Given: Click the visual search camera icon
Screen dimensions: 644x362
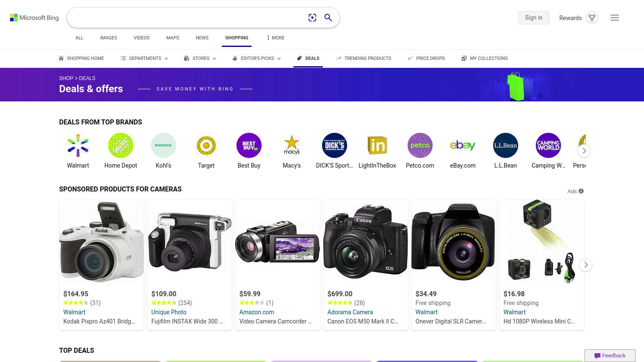Looking at the screenshot, I should [x=312, y=18].
